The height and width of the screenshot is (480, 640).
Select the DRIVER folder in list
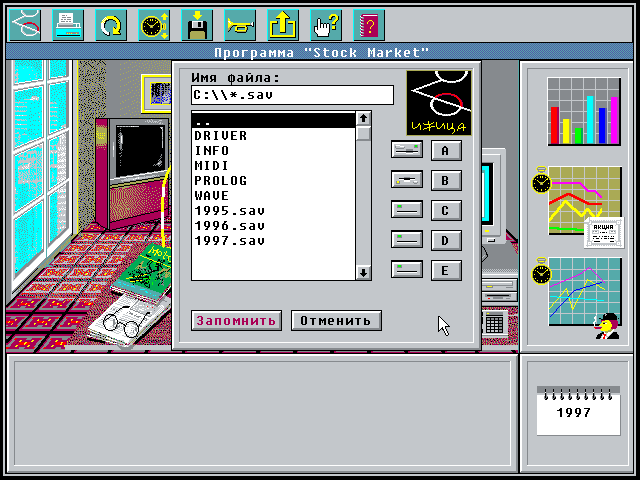pos(273,136)
